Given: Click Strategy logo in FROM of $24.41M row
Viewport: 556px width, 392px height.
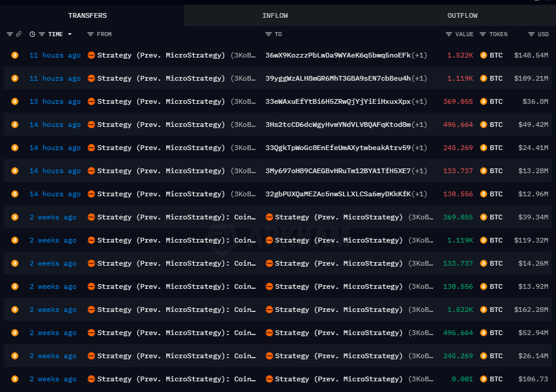Looking at the screenshot, I should pos(91,148).
